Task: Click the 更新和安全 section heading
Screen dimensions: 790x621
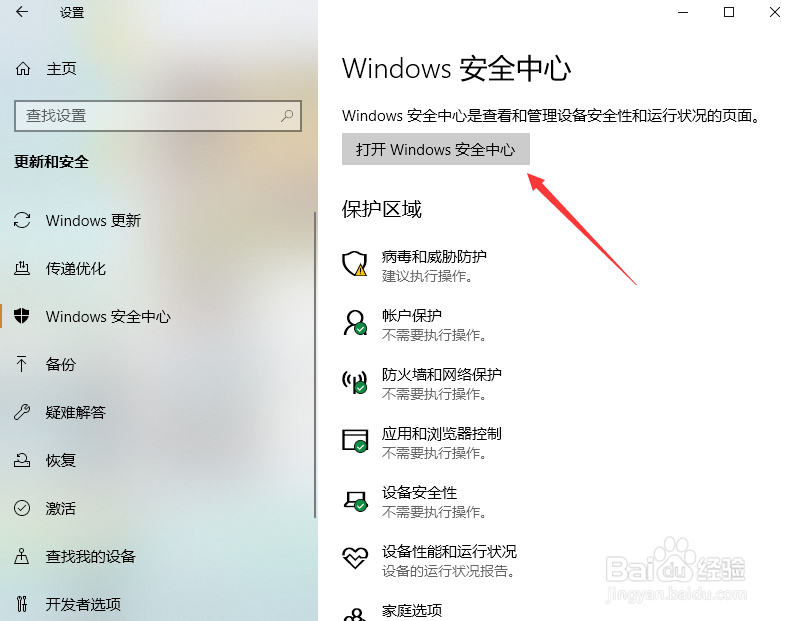Action: (x=51, y=162)
